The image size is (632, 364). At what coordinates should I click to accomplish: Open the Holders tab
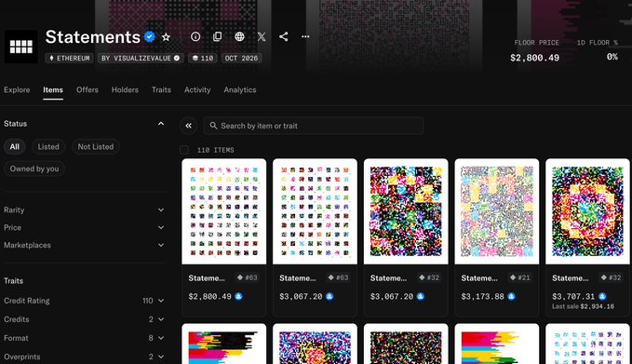click(125, 90)
